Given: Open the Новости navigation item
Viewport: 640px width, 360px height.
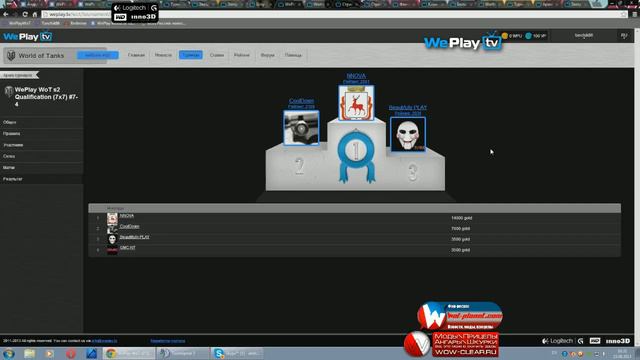Looking at the screenshot, I should pos(163,55).
